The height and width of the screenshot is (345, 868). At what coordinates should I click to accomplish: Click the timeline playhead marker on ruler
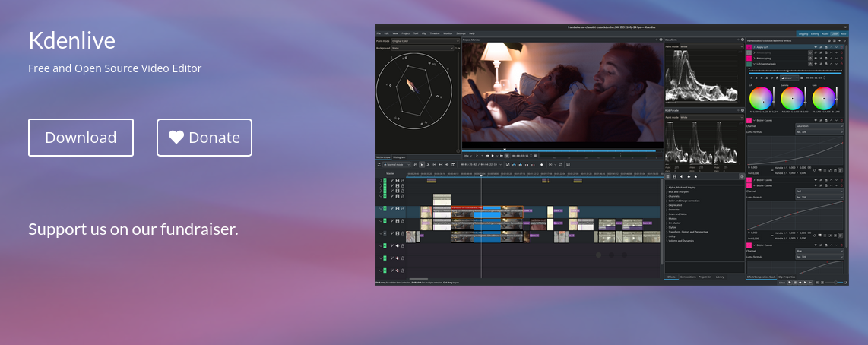click(x=481, y=176)
